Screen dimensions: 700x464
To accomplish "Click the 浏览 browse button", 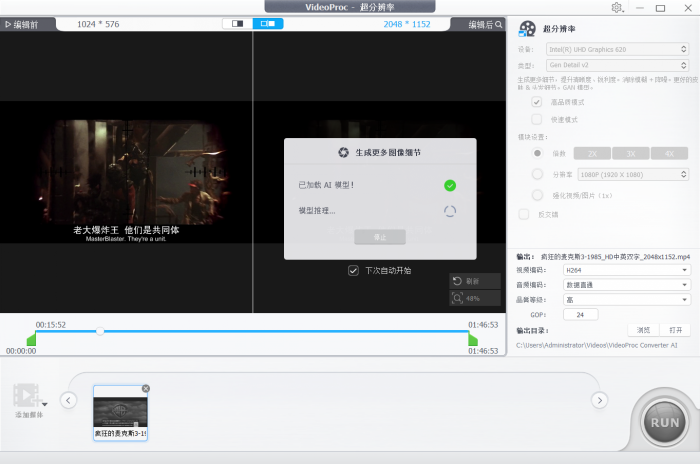I will [x=643, y=330].
